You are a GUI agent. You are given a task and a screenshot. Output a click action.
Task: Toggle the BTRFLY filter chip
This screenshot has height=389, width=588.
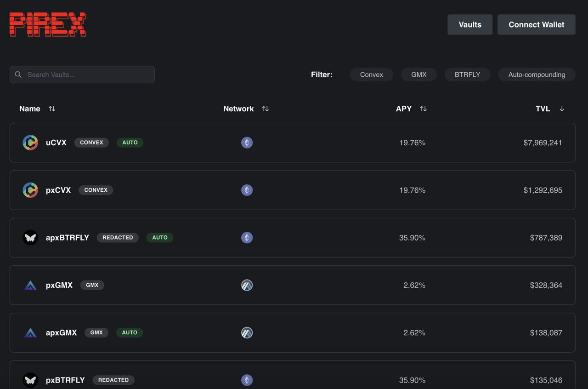tap(467, 74)
